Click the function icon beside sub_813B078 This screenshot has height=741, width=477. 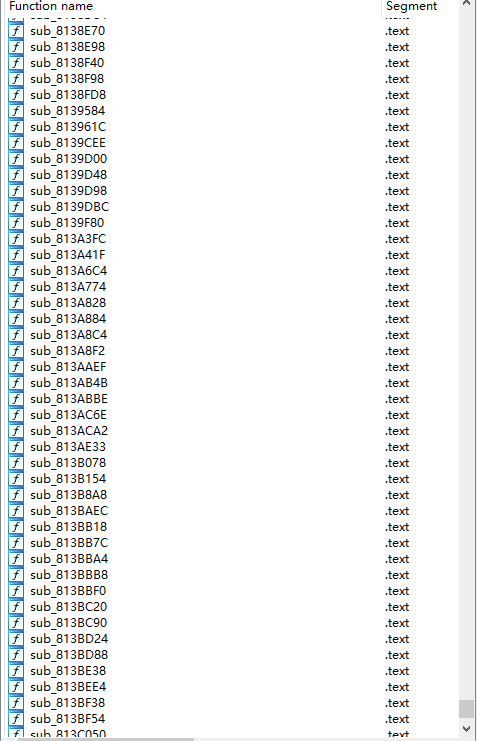point(16,463)
